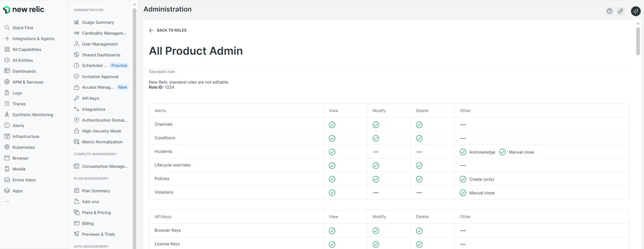Viewport: 644px width, 249px height.
Task: Click the administration sidebar scrollbar
Action: click(x=134, y=76)
